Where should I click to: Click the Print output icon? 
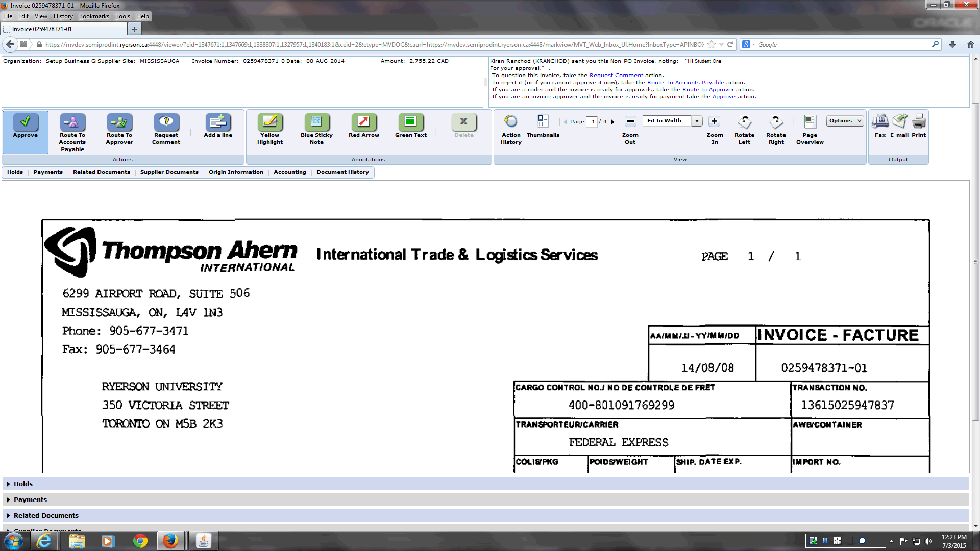point(918,121)
